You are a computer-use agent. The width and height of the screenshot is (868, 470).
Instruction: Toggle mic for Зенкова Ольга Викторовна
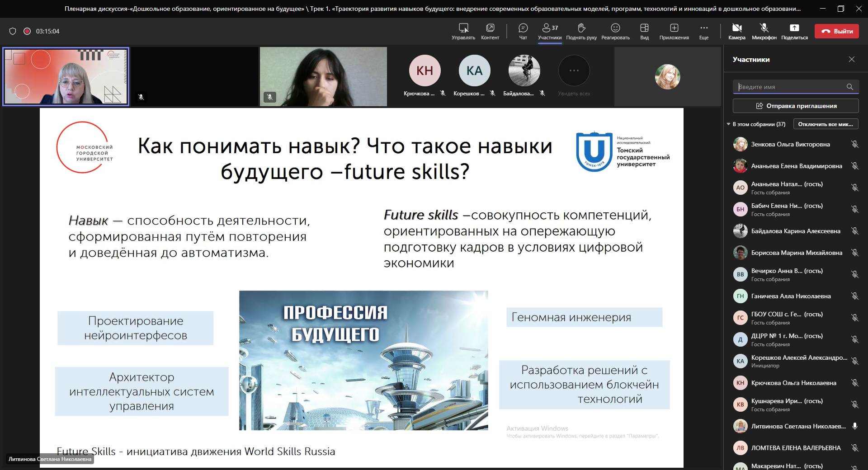coord(854,144)
